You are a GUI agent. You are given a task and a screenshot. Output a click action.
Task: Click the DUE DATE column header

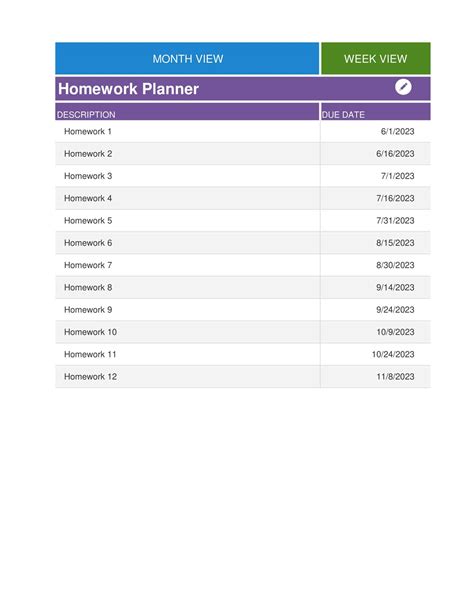click(x=375, y=111)
